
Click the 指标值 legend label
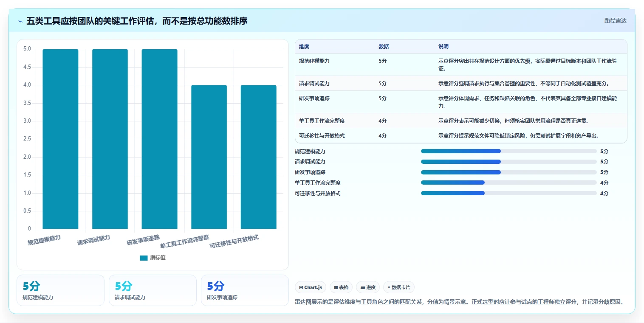(158, 258)
